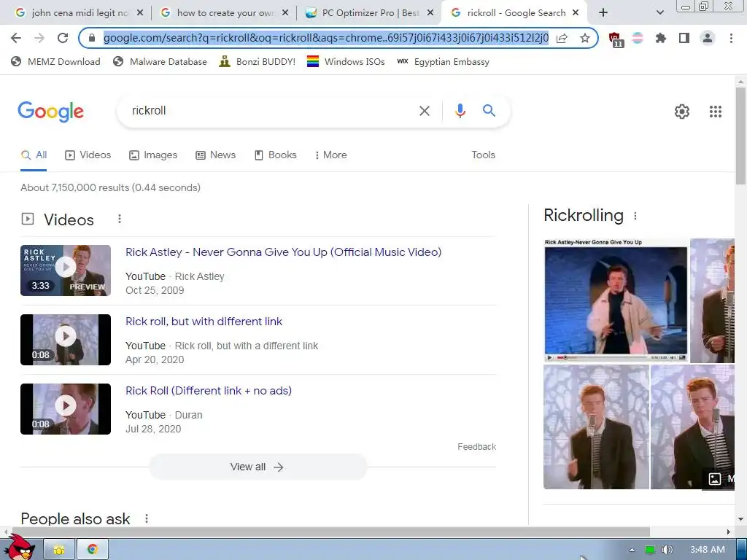747x560 pixels.
Task: Open the MEMZ Download bookmark
Action: pyautogui.click(x=55, y=61)
